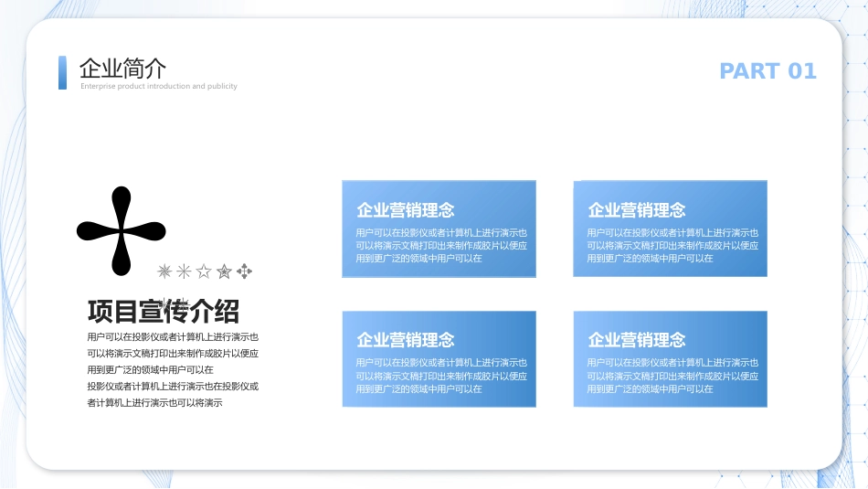Click the large black four-petal clover shape

pyautogui.click(x=122, y=231)
